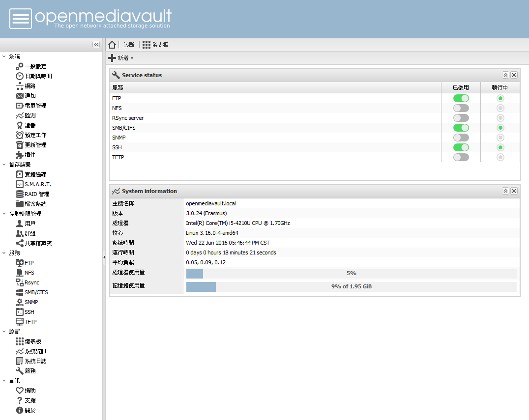Viewport: 529px width, 420px height.
Task: Open 服務 under the 診斷 section
Action: click(x=30, y=371)
